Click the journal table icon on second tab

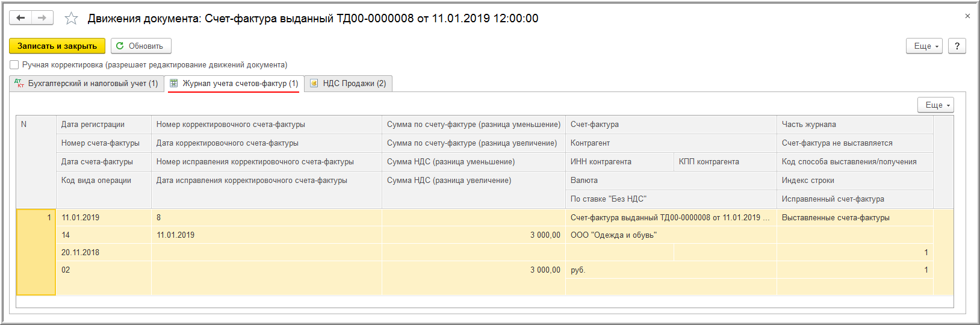tap(173, 83)
